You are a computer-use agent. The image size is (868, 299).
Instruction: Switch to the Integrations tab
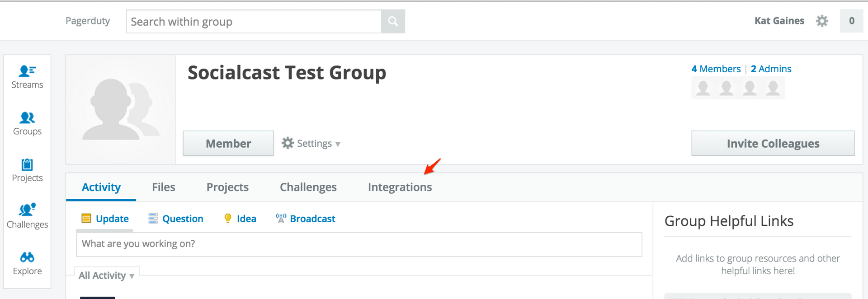pos(400,187)
